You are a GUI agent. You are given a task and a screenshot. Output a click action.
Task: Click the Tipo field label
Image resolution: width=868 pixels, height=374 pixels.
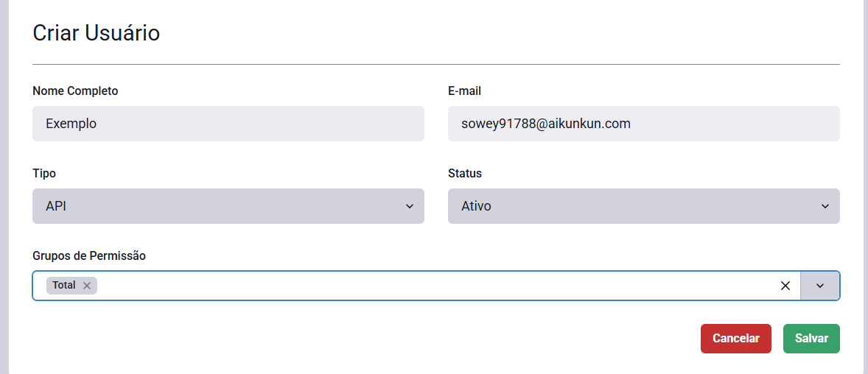(x=44, y=174)
